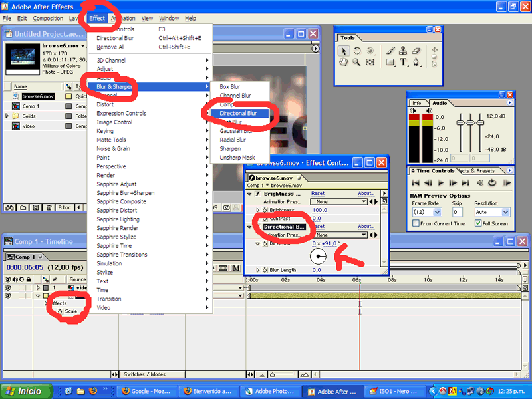Screen dimensions: 532x399
Task: Collapse the second timeline layer
Action: pos(38,296)
